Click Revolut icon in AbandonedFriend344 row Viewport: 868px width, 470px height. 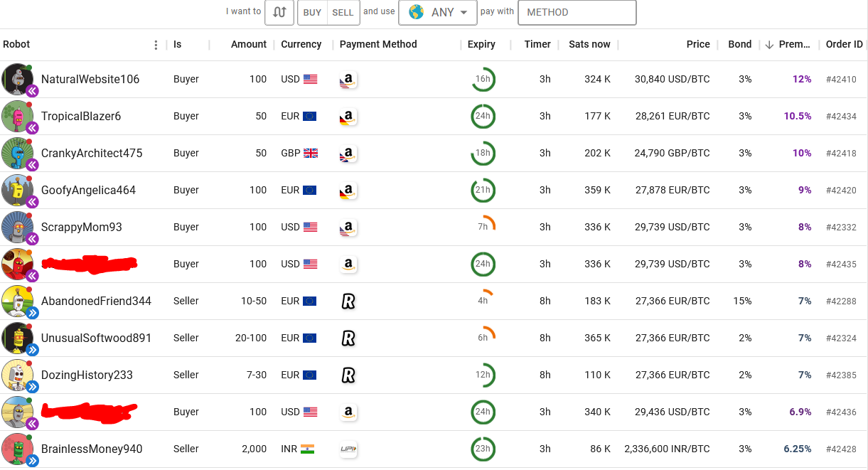(348, 301)
